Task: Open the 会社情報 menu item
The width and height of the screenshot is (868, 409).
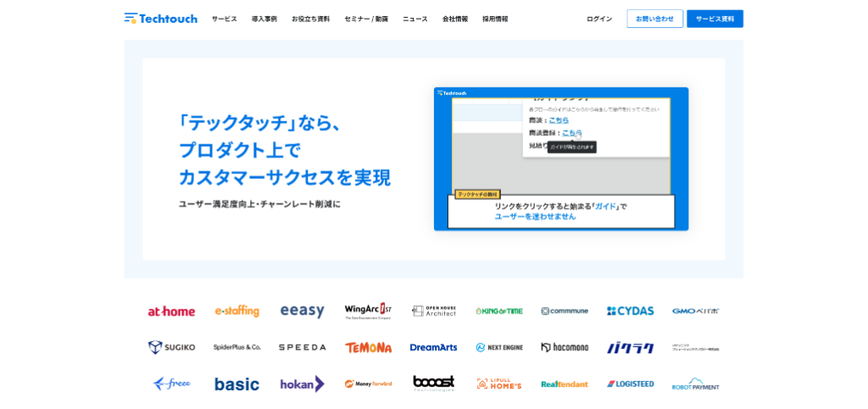Action: [455, 19]
